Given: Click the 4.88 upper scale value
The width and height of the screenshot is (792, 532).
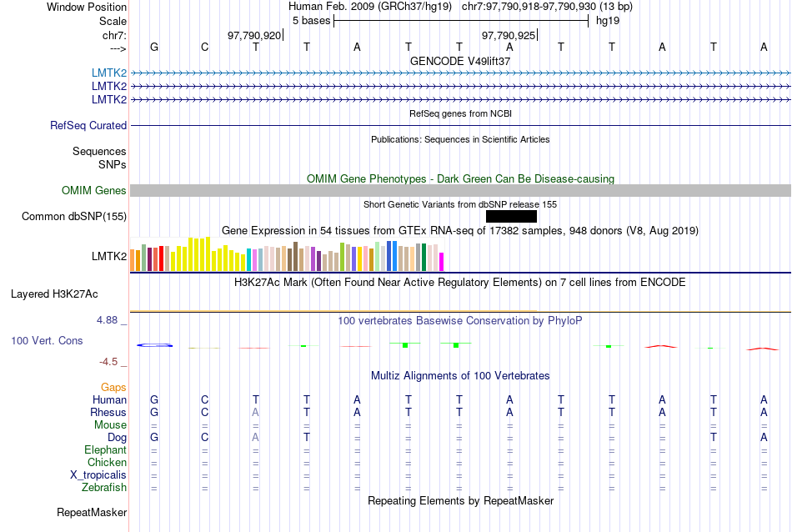Looking at the screenshot, I should [107, 320].
